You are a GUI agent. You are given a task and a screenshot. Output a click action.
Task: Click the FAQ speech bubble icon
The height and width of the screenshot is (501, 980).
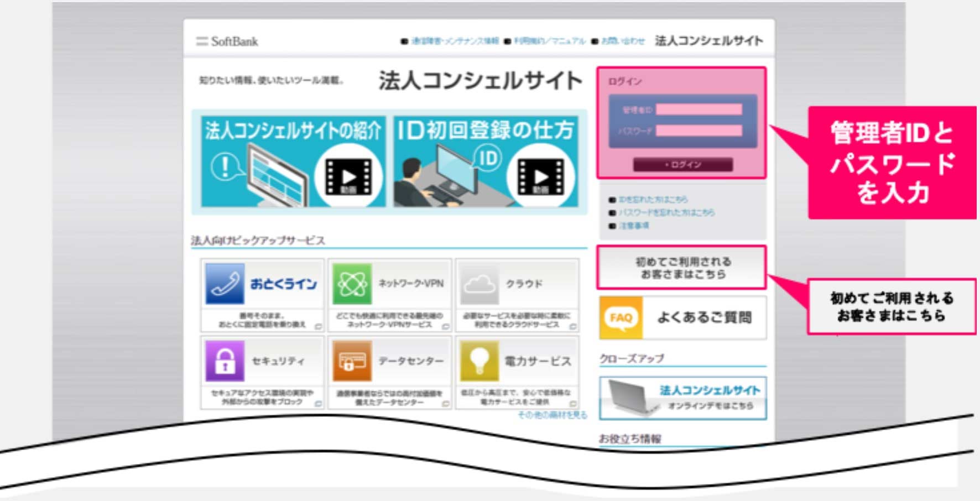click(x=621, y=317)
